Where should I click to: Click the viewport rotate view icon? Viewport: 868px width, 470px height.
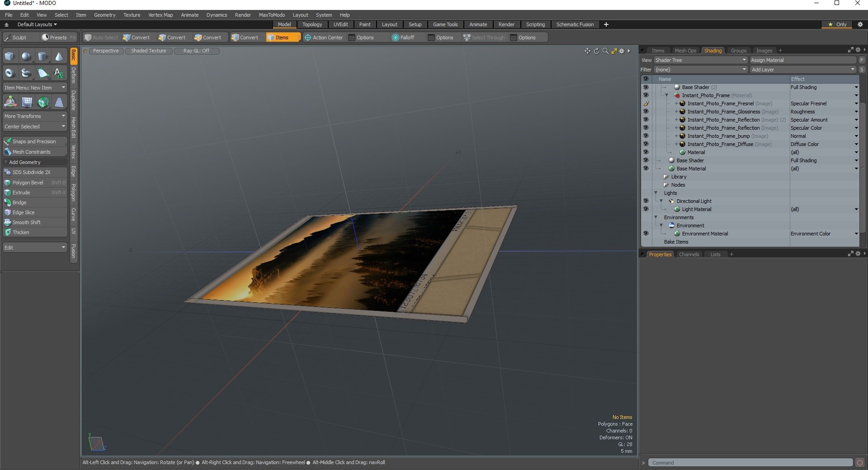coord(596,51)
